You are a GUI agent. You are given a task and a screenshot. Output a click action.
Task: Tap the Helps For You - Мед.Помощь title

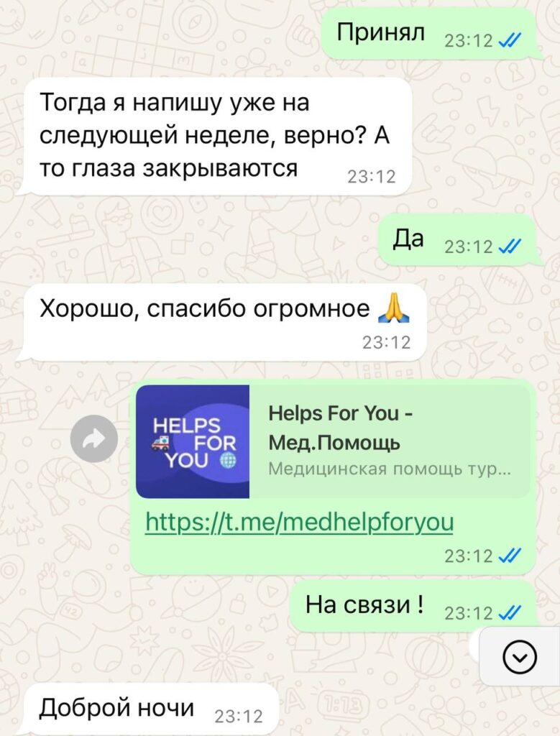click(x=341, y=428)
